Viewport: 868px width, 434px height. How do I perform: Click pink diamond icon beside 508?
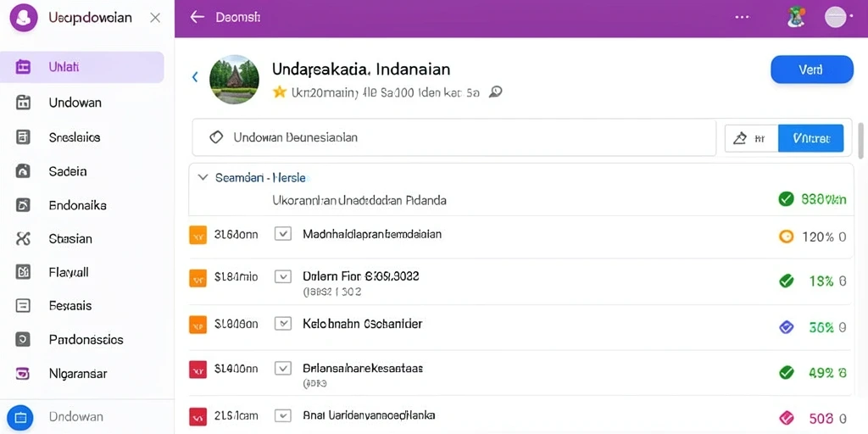[x=786, y=418]
